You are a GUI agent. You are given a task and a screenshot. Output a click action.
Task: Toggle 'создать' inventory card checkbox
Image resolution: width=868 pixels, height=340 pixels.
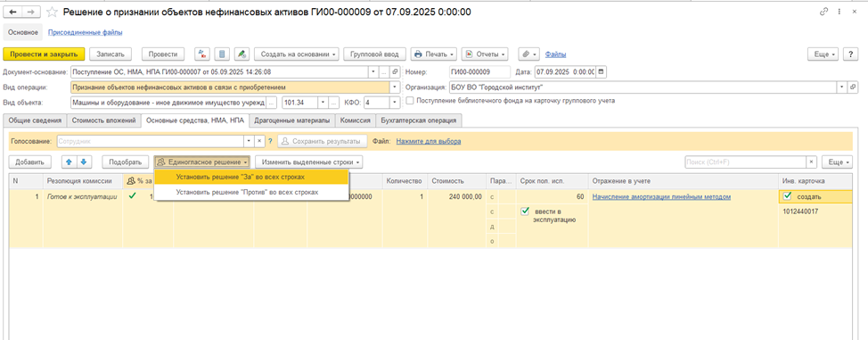(x=787, y=195)
